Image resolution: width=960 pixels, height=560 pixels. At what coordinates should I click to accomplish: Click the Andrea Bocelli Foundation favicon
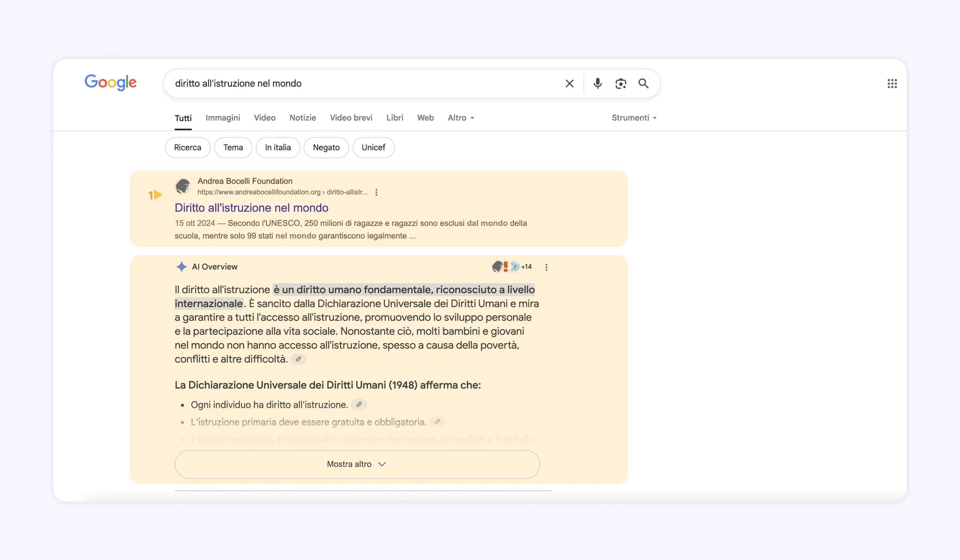click(183, 186)
